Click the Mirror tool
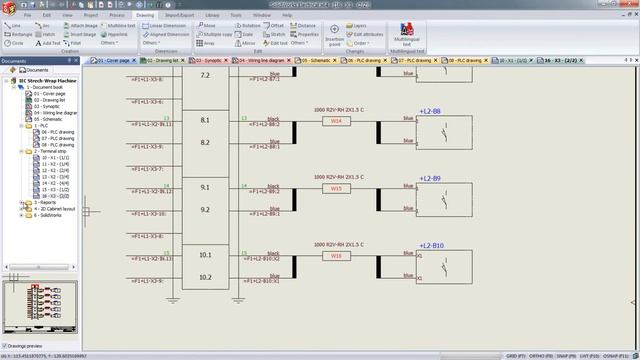Screen dimensions: 640x360 pos(245,43)
